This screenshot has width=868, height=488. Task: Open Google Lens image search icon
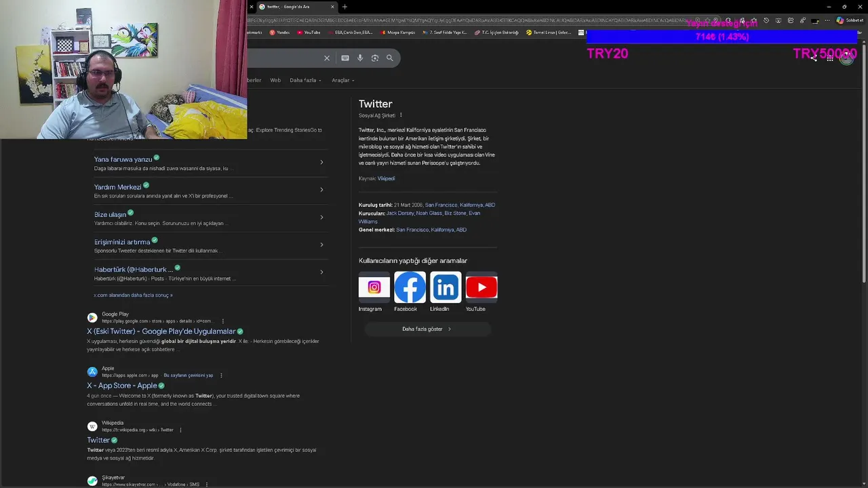(x=375, y=58)
